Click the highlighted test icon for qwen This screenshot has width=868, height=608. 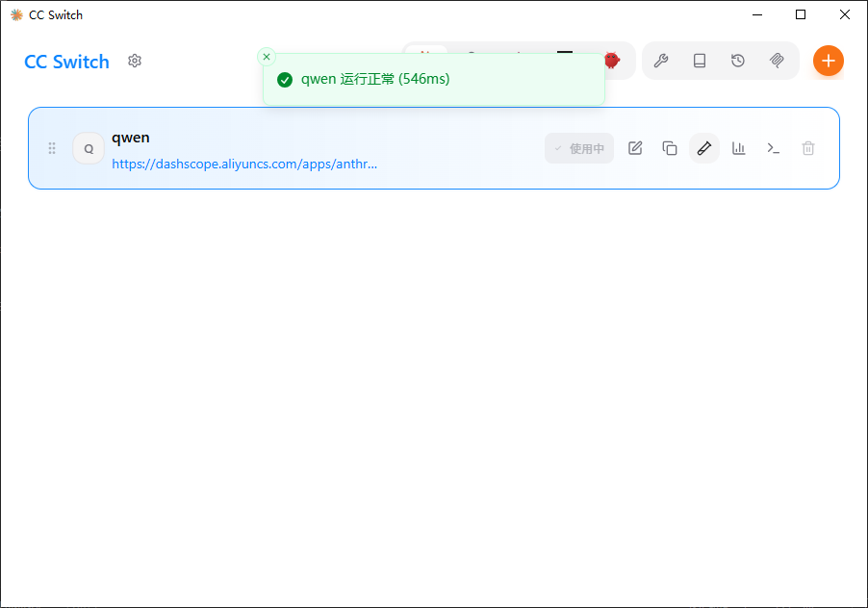(x=704, y=148)
